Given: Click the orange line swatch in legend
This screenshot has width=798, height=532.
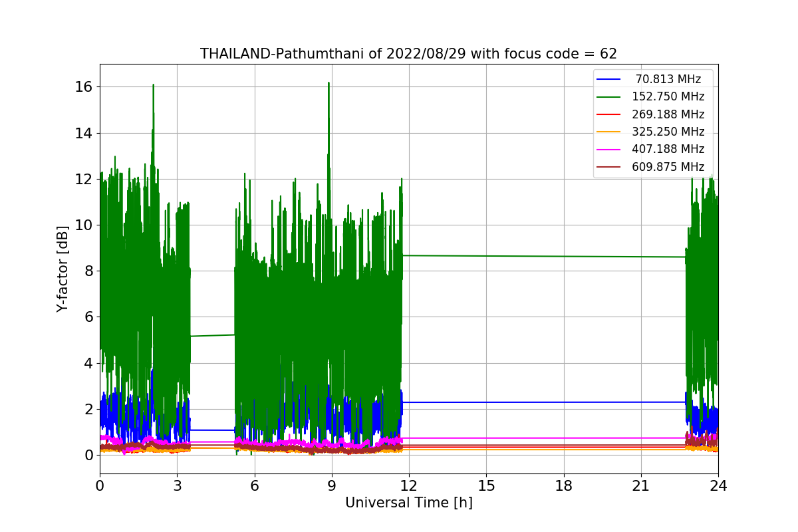Looking at the screenshot, I should point(608,132).
